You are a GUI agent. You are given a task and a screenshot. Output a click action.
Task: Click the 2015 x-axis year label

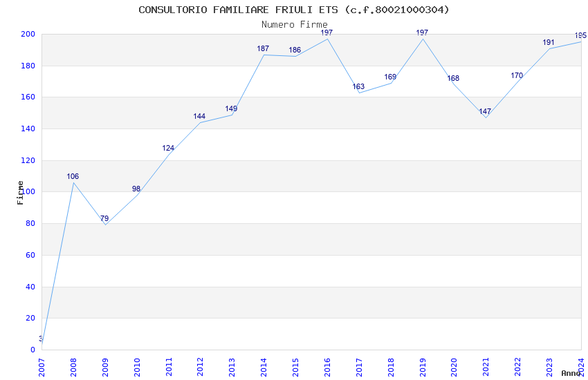(x=295, y=368)
